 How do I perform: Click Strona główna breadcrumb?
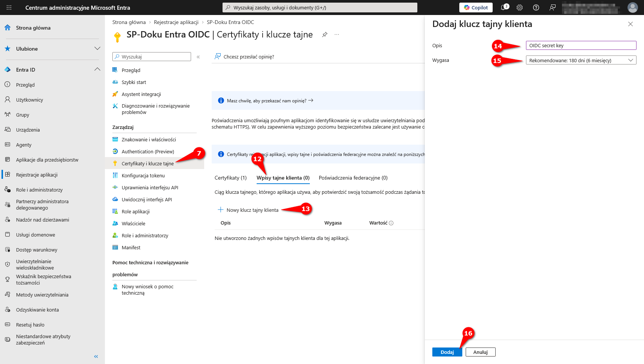coord(129,22)
